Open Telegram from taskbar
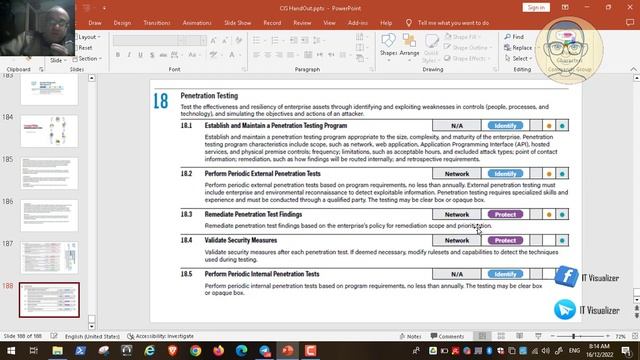The image size is (640, 360). 264,351
